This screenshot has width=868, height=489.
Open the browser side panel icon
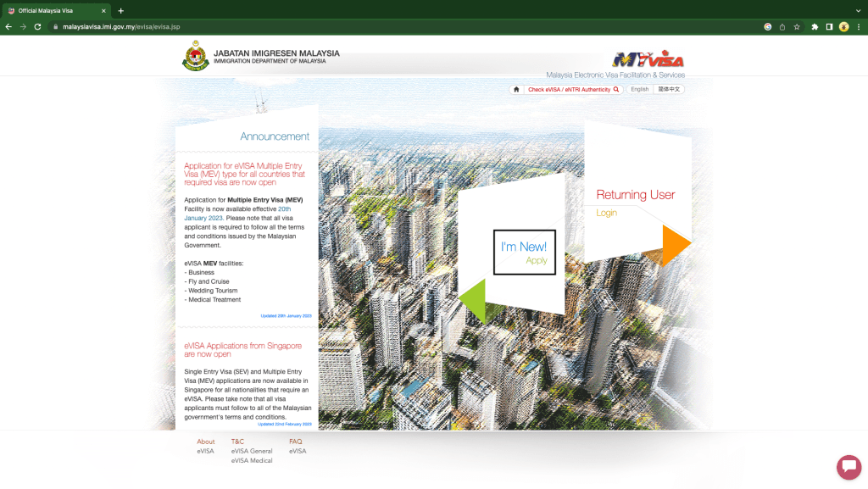[x=829, y=26]
